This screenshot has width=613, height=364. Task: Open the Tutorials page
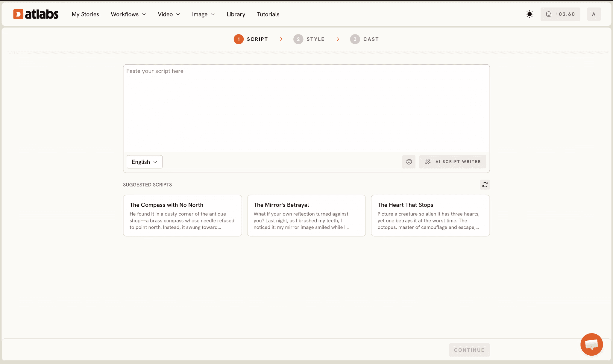tap(268, 14)
